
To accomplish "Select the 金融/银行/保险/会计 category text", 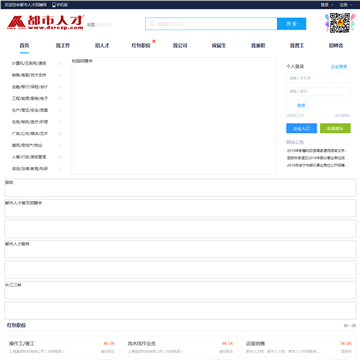I will point(30,87).
